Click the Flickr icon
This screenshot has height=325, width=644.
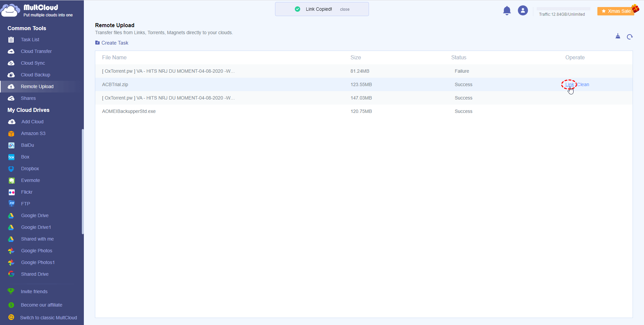(11, 192)
